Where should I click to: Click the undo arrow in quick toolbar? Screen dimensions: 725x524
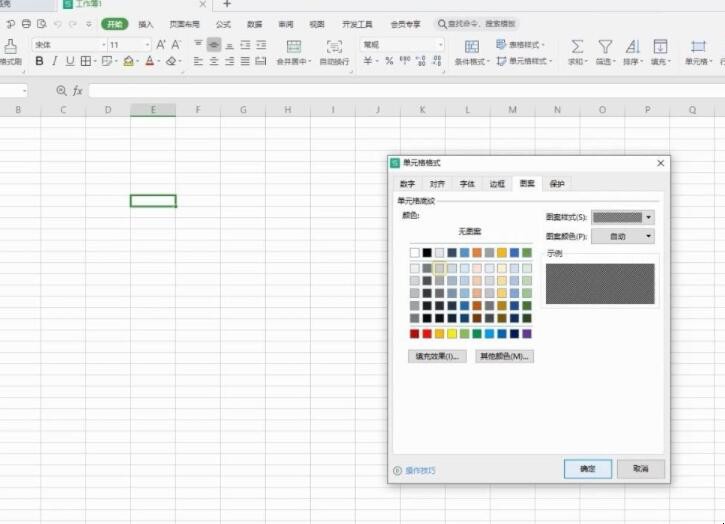click(x=57, y=24)
